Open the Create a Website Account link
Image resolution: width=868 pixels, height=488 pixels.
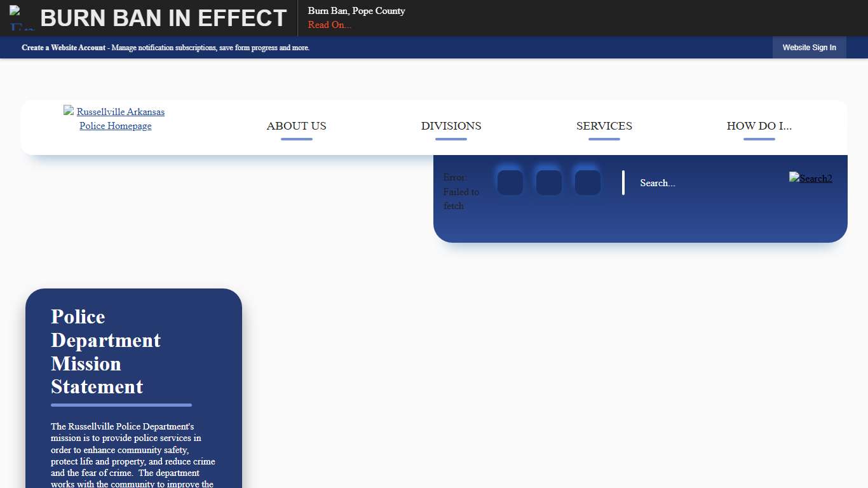[x=64, y=47]
